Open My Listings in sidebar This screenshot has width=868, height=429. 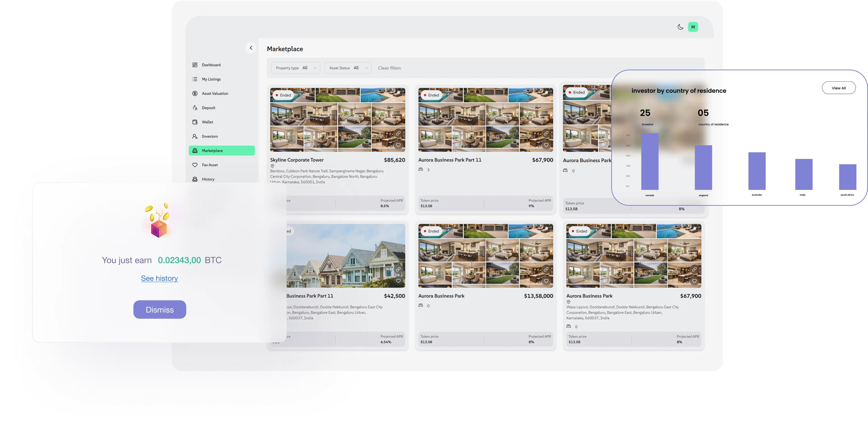222,79
